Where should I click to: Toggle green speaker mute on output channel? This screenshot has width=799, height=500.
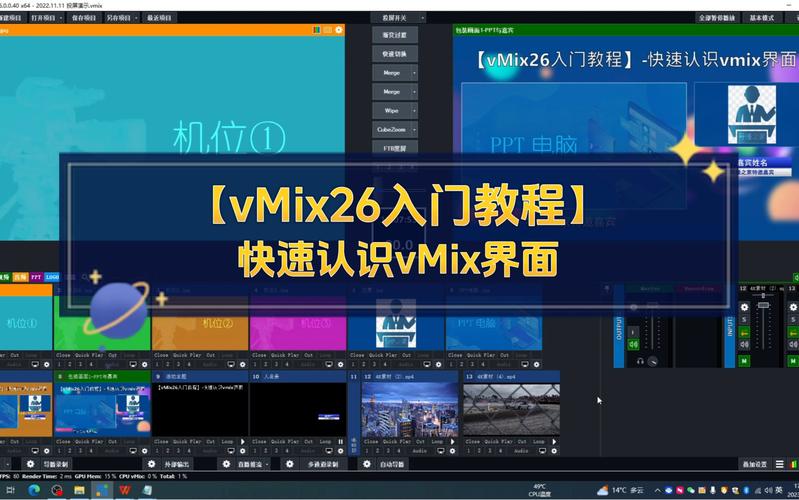pyautogui.click(x=633, y=345)
